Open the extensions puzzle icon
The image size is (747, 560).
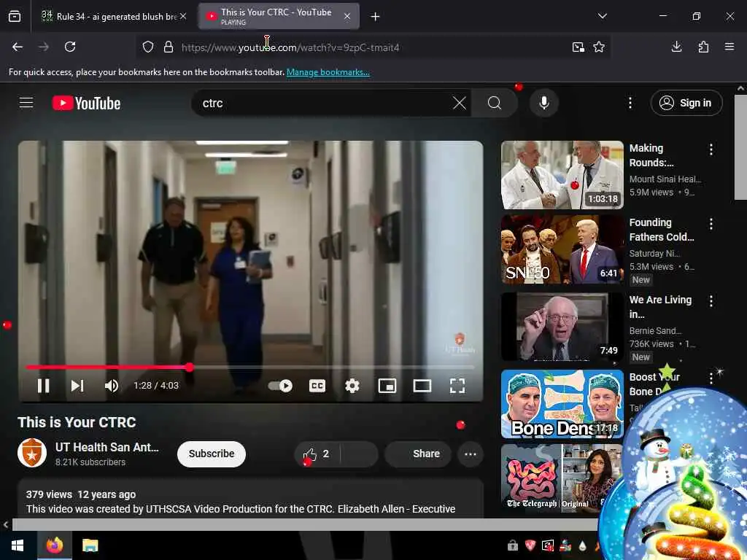(703, 47)
